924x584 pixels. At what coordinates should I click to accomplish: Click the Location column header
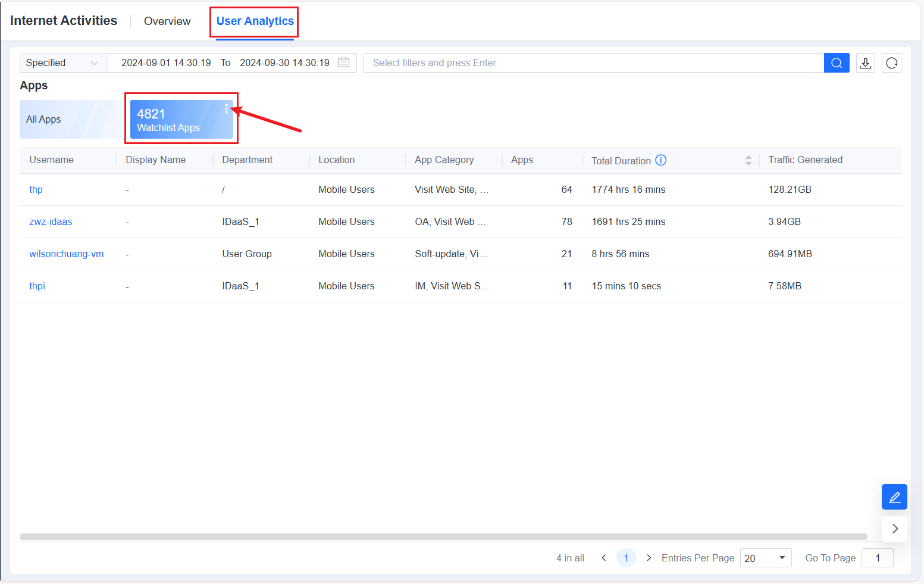click(337, 160)
